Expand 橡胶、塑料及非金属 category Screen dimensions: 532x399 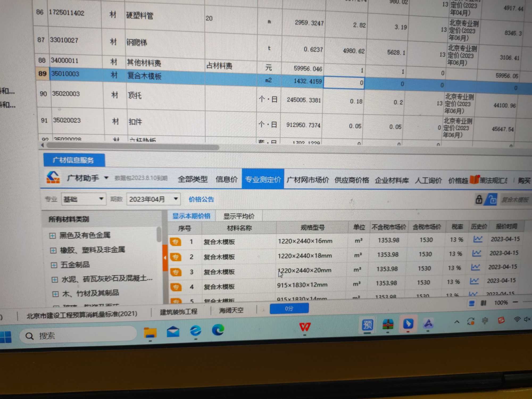[x=53, y=250]
